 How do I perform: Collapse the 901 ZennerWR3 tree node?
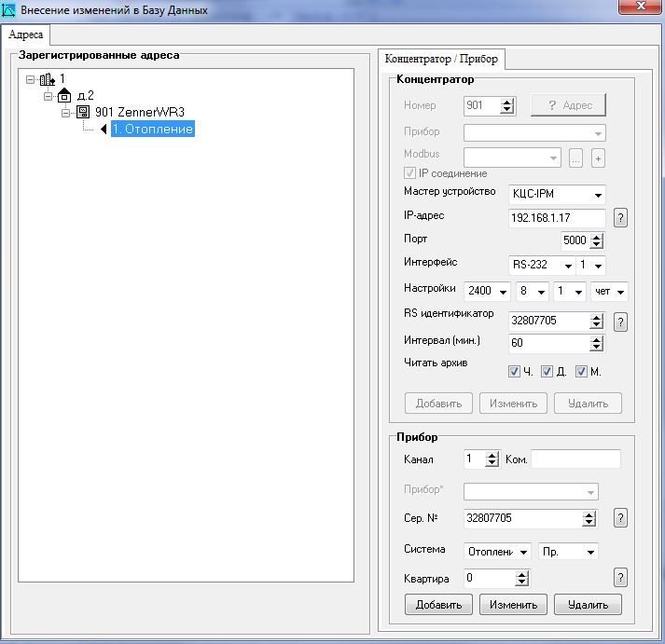66,113
